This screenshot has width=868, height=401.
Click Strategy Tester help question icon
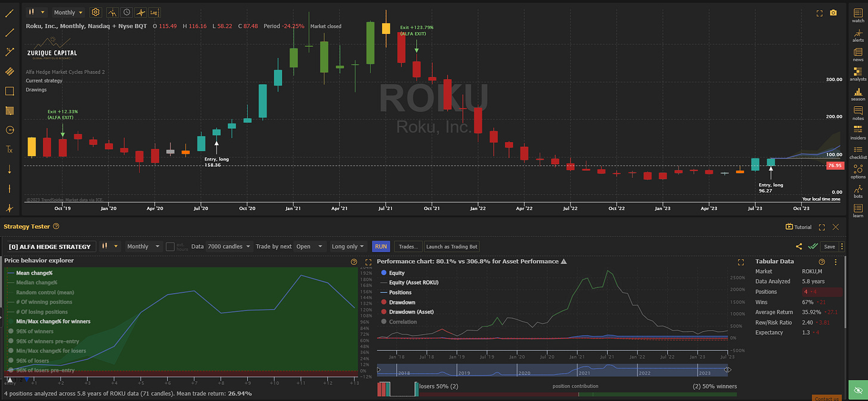(x=56, y=226)
